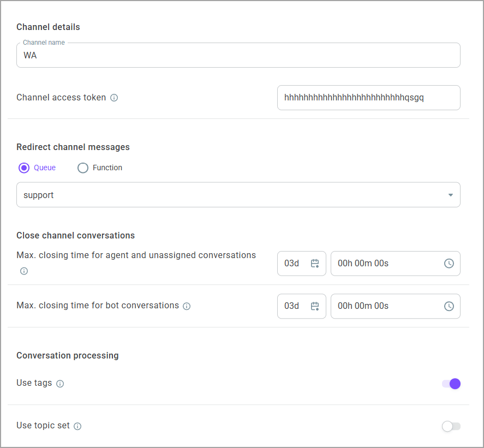Open clock icon in agent closing time field
Viewport: 484px width, 448px height.
(x=449, y=264)
